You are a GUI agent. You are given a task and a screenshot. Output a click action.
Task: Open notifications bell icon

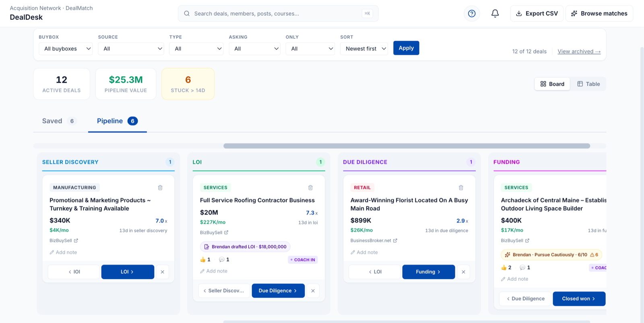click(495, 13)
